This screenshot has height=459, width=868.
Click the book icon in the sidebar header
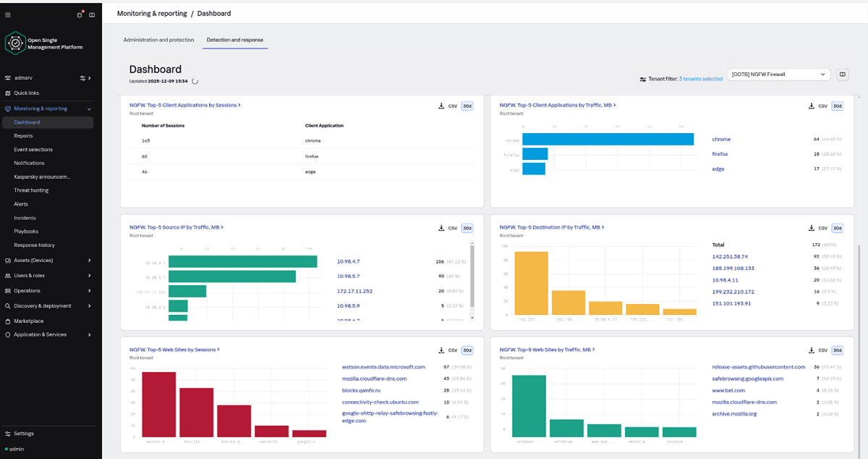click(92, 14)
